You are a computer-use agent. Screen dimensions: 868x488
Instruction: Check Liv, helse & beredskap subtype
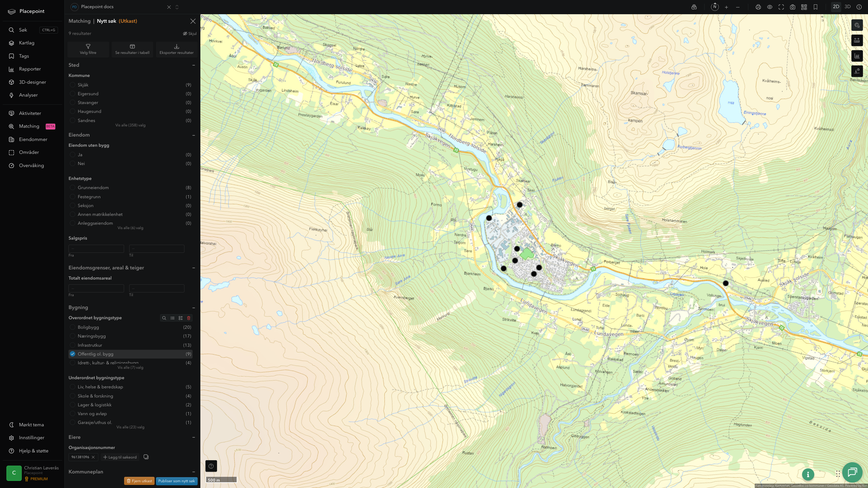131,387
